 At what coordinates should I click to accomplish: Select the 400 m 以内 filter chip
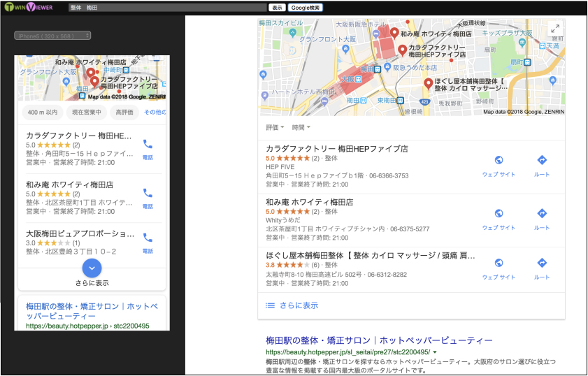43,112
